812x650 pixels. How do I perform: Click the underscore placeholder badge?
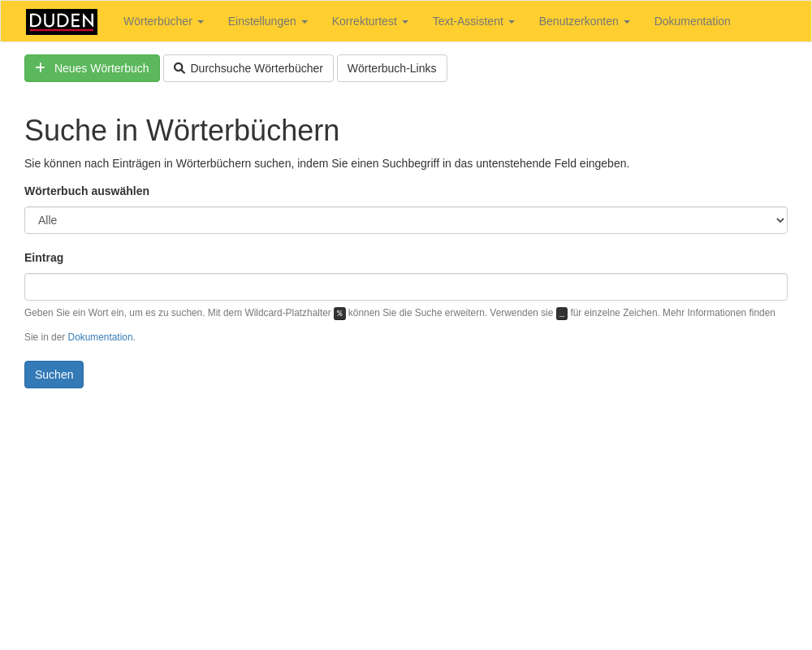tap(562, 314)
